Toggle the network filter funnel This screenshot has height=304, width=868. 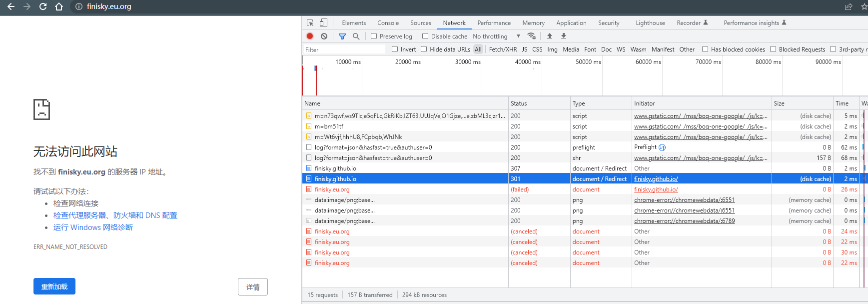(342, 36)
